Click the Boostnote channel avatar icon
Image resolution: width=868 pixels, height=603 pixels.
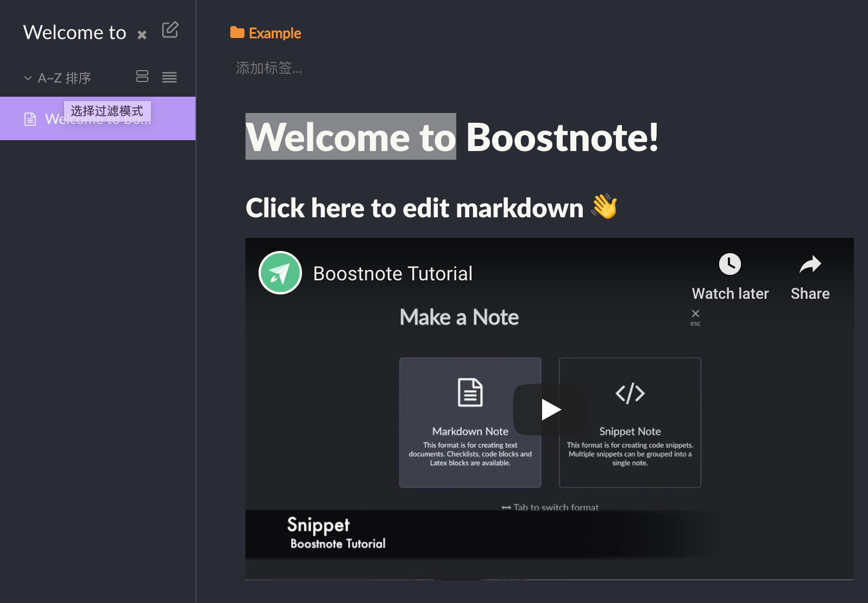tap(280, 273)
